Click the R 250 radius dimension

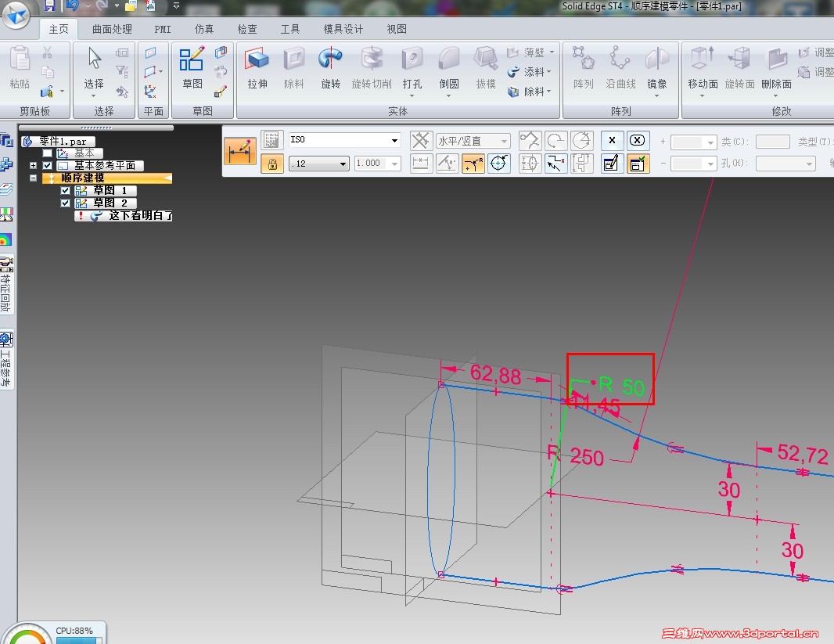[576, 456]
